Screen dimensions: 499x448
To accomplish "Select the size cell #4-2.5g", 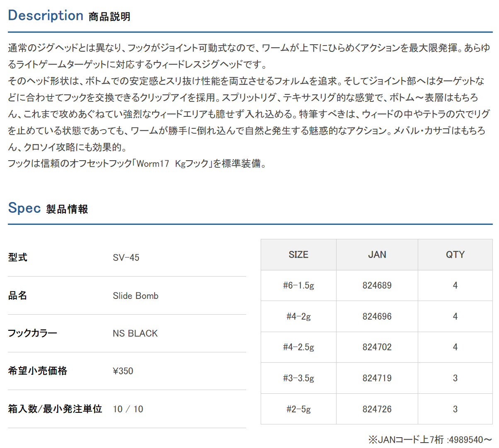I will click(x=298, y=347).
